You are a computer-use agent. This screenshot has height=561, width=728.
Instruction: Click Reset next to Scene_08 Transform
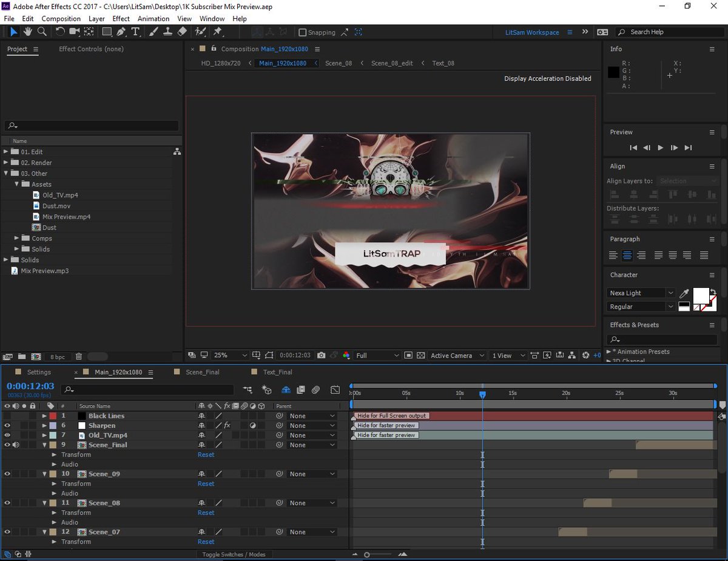coord(206,512)
